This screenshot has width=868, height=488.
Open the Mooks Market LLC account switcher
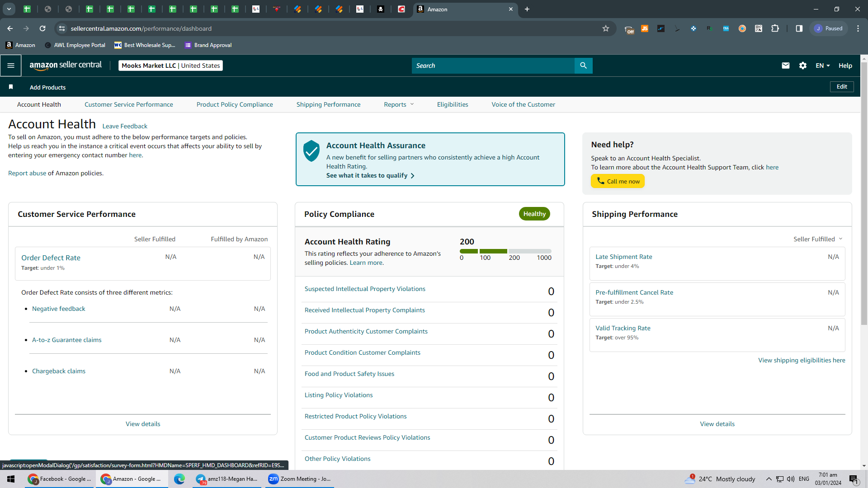tap(171, 66)
